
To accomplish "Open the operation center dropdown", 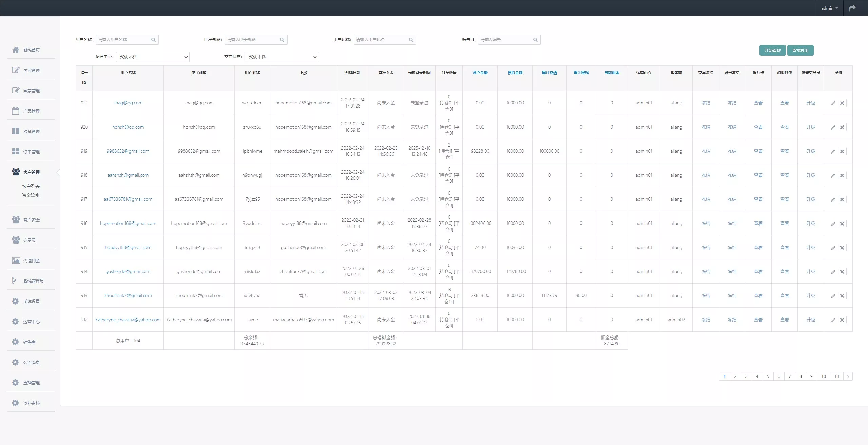I will point(153,57).
